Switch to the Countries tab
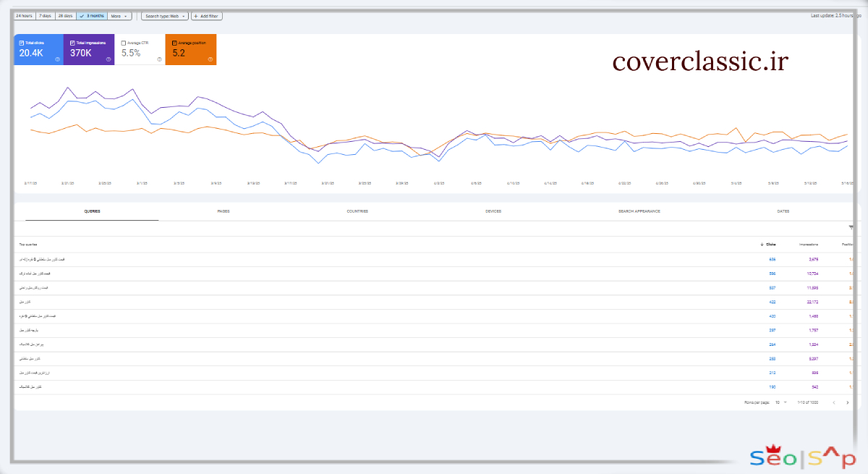 pyautogui.click(x=357, y=211)
